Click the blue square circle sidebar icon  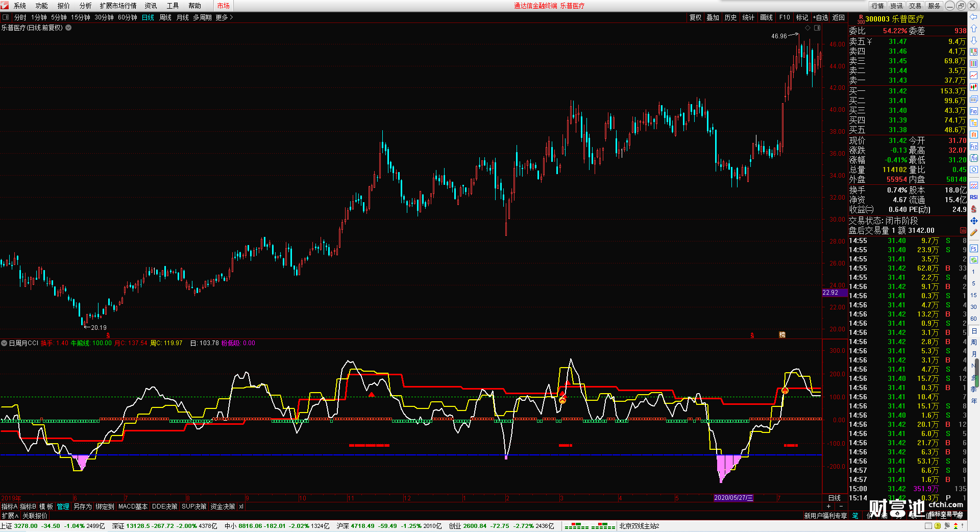(973, 170)
